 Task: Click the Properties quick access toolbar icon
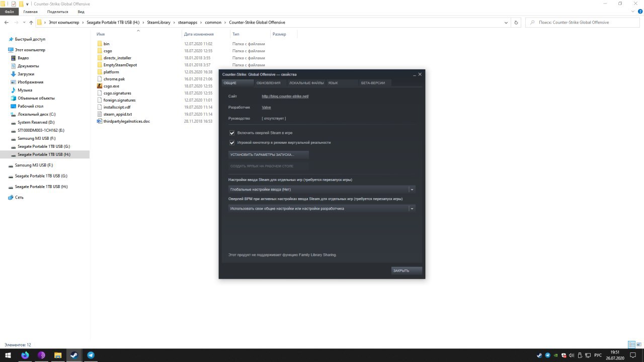[x=14, y=4]
